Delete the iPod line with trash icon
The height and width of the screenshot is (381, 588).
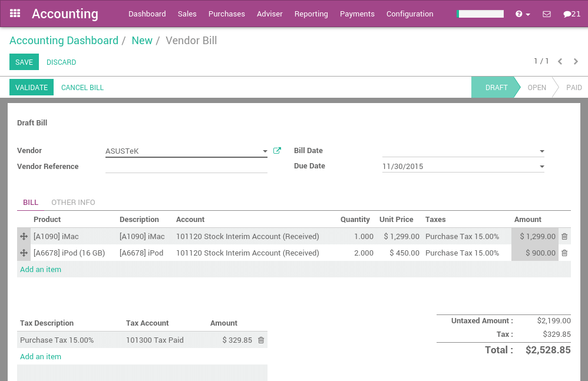click(564, 253)
